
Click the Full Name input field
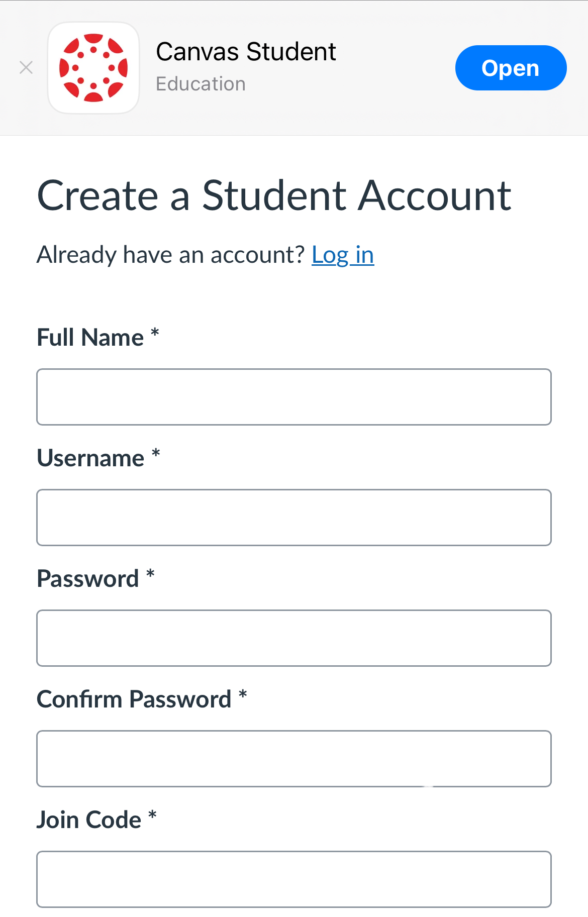coord(293,397)
